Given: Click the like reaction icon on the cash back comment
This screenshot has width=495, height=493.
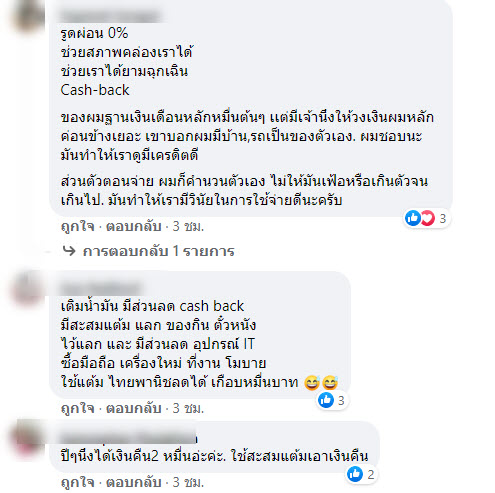Looking at the screenshot, I should tap(326, 400).
